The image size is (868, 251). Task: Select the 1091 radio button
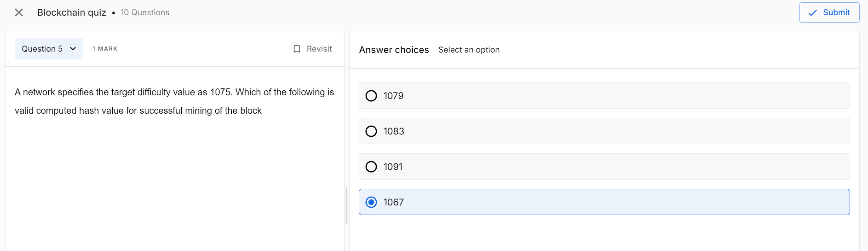371,167
